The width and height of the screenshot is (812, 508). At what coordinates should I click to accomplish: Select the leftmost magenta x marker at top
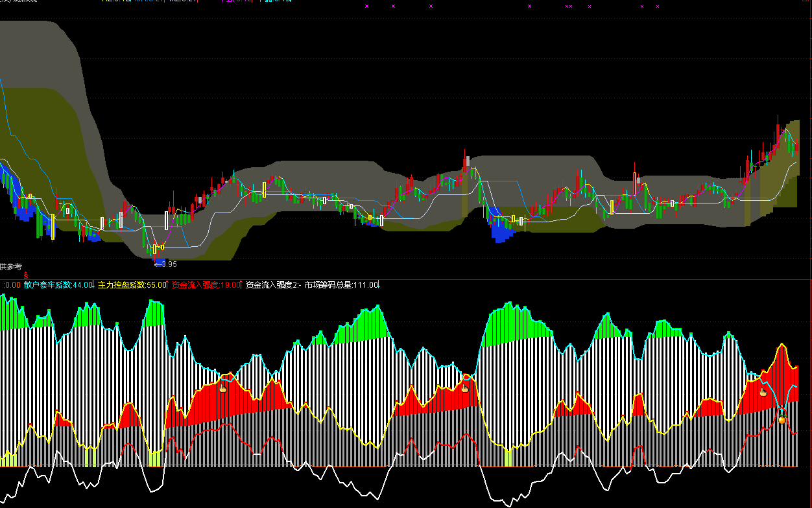(x=366, y=6)
